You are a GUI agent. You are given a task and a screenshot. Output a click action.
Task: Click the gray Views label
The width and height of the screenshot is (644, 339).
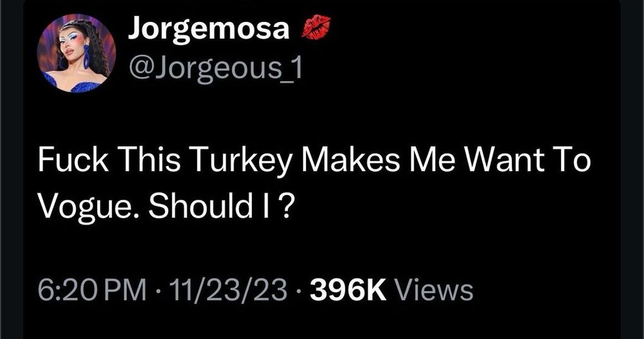[433, 291]
